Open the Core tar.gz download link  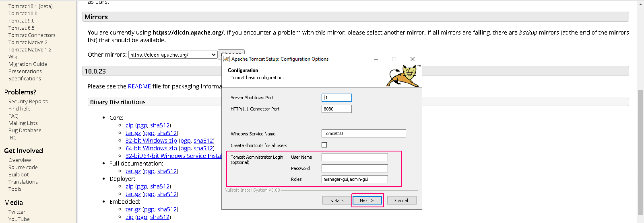(133, 133)
